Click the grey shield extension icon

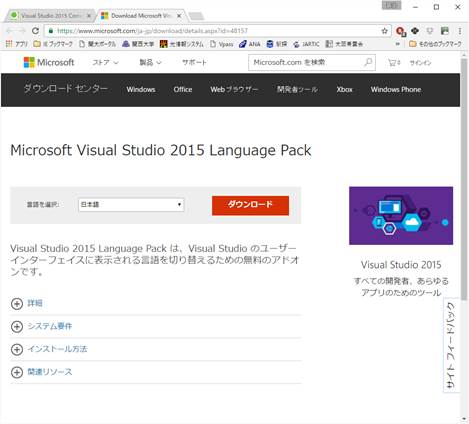tap(430, 31)
